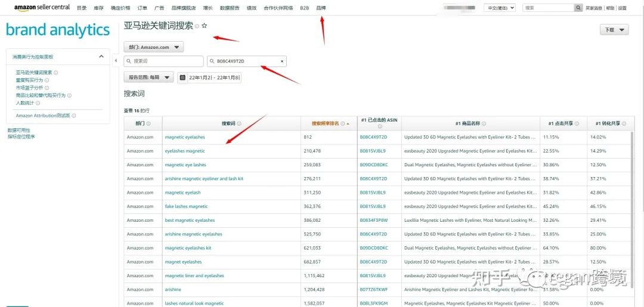This screenshot has width=644, height=307.
Task: Click the top bar 搜索 input box
Action: (x=549, y=8)
